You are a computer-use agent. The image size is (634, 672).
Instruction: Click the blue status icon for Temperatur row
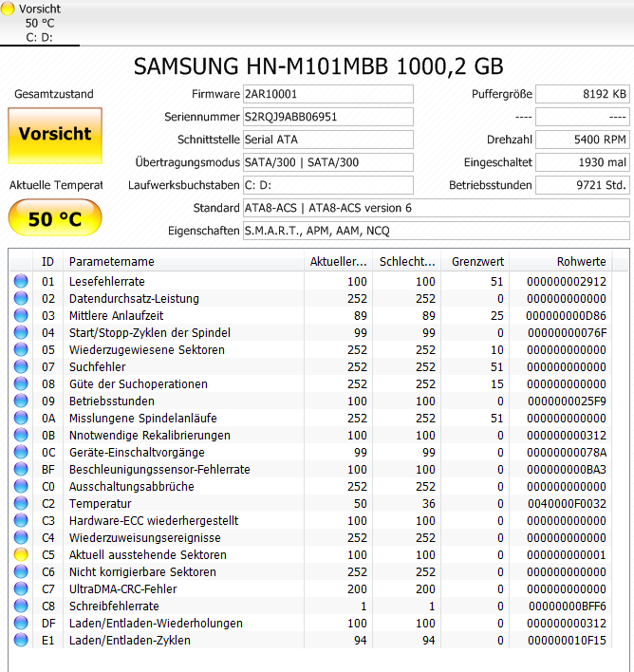coord(21,503)
